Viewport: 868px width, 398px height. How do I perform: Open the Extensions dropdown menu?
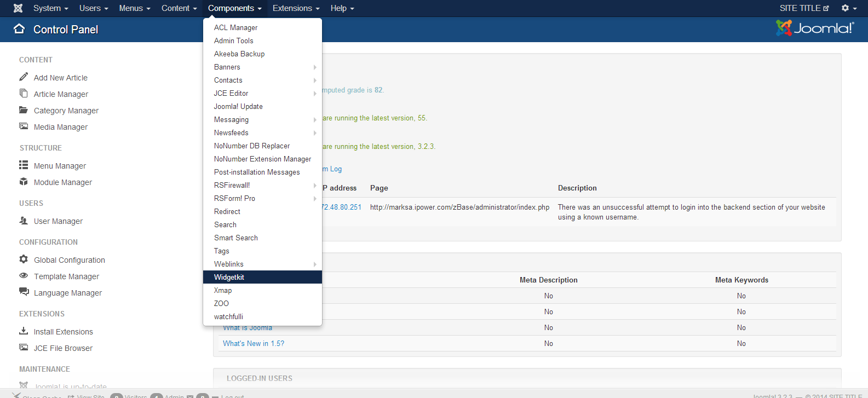point(296,8)
